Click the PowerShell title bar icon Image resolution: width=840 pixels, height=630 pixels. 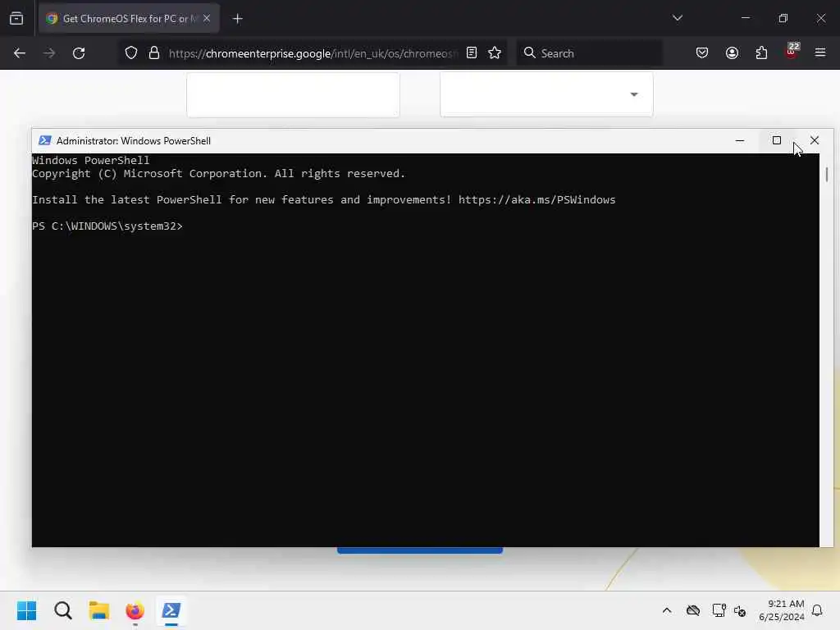pyautogui.click(x=45, y=140)
